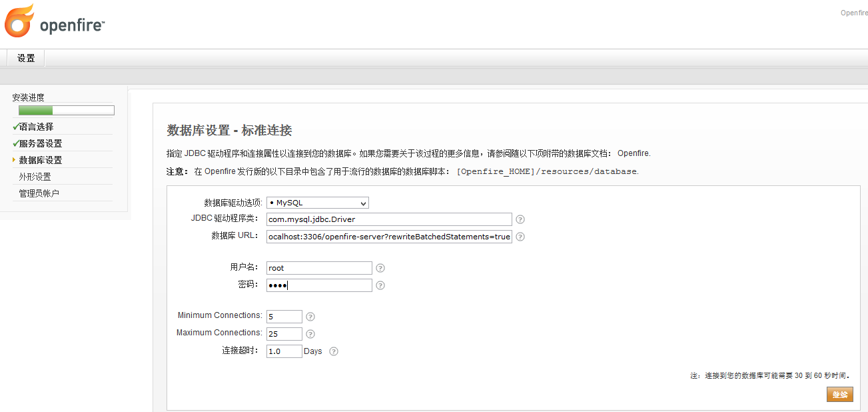Open help icon beside Maximum Connections
The width and height of the screenshot is (868, 412).
(x=310, y=334)
